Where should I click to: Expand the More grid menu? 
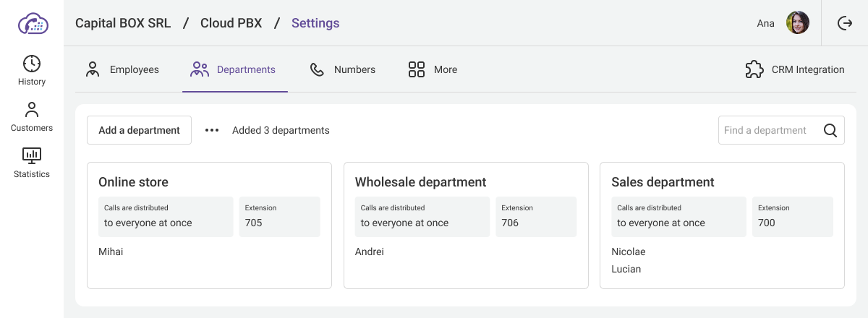click(x=417, y=69)
